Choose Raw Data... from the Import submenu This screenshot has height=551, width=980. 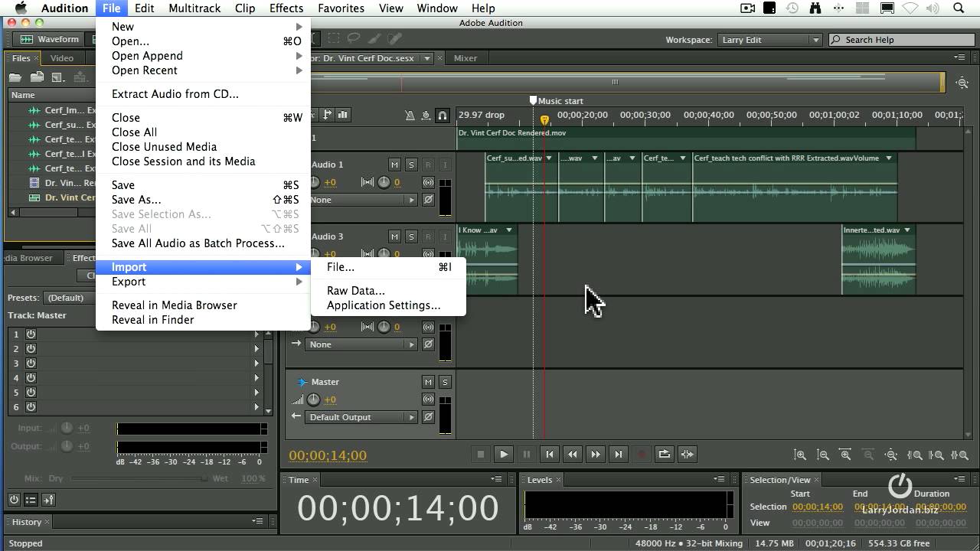(x=389, y=291)
